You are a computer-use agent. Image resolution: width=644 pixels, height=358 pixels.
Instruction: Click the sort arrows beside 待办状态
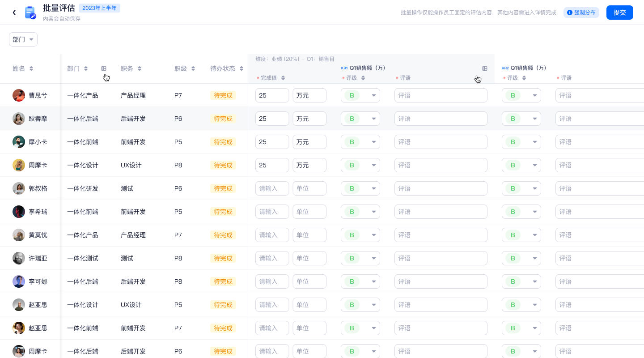coord(241,68)
